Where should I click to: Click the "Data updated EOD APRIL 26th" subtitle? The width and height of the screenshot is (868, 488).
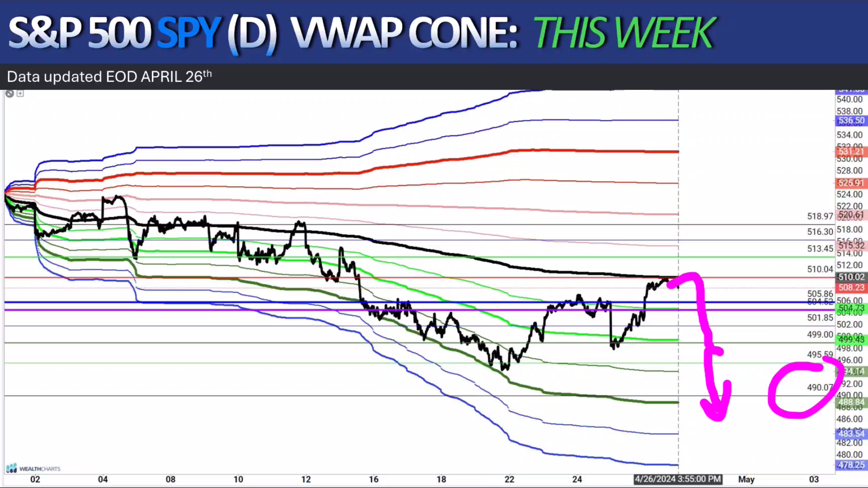coord(109,76)
